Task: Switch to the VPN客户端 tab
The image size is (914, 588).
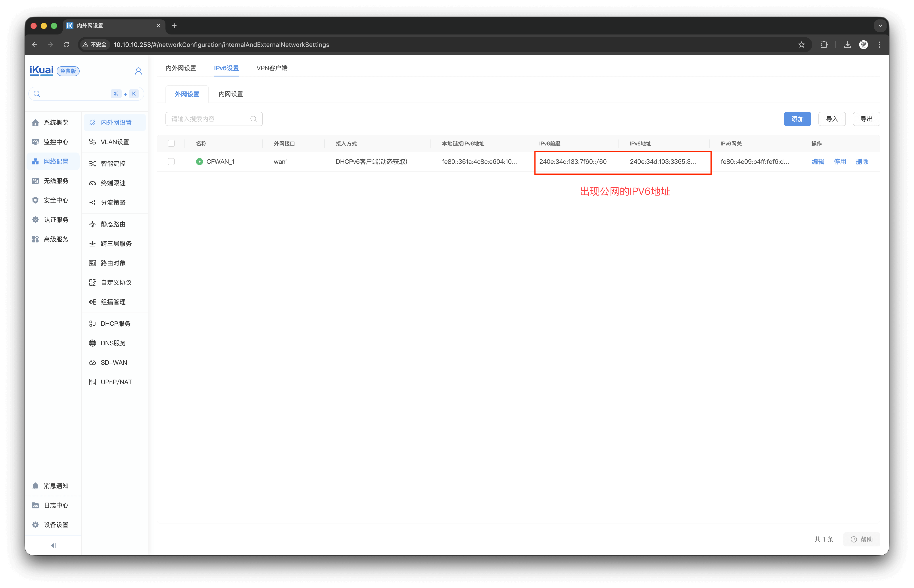Action: 272,68
